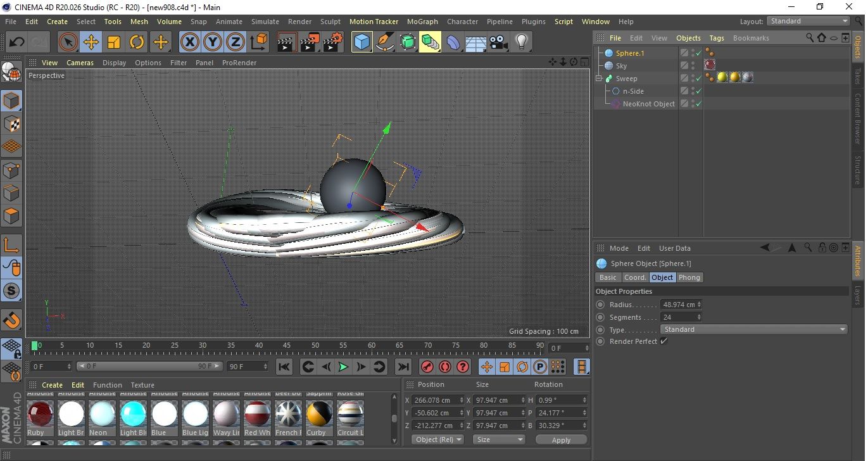Click Record Active Objects button
The height and width of the screenshot is (461, 868).
(x=427, y=367)
